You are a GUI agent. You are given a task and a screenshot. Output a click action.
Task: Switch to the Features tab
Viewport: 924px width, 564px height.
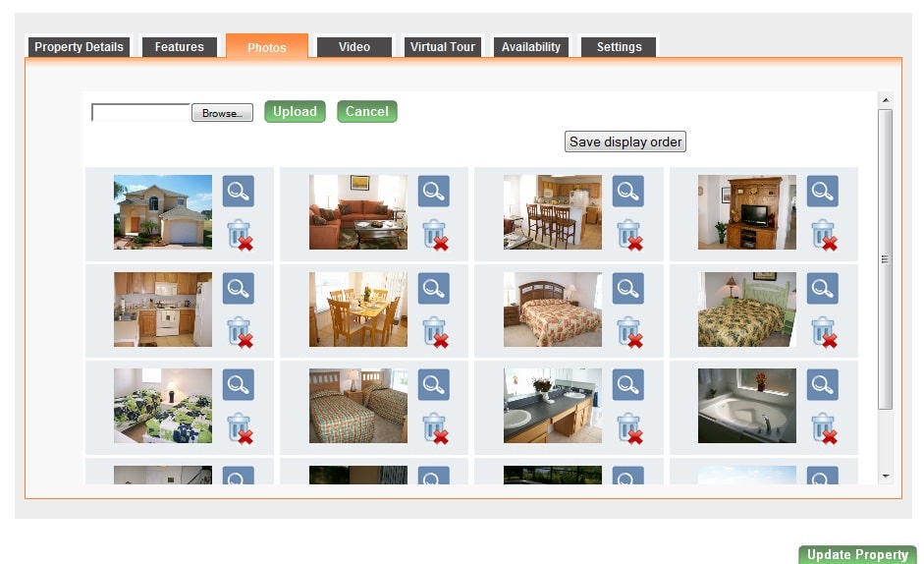tap(179, 47)
